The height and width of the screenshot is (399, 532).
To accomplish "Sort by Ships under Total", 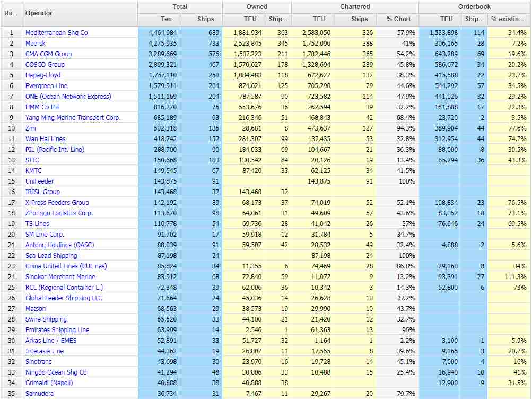I will (x=201, y=19).
